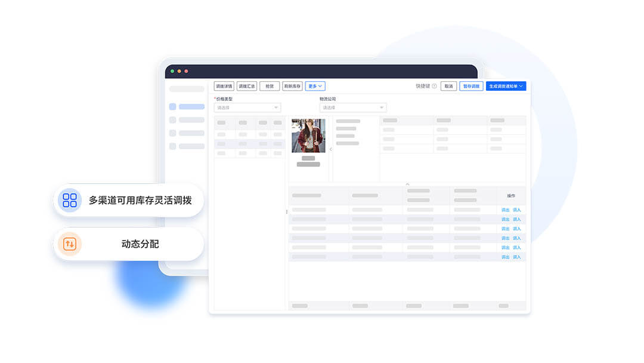Click 调入 link in the last table row
Image resolution: width=644 pixels, height=363 pixels.
coord(517,257)
